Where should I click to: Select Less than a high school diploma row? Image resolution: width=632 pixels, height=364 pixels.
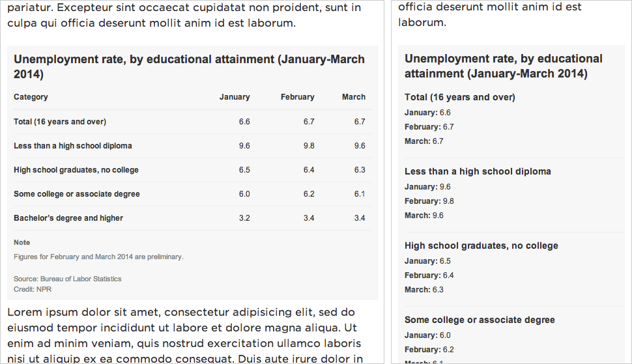pos(193,146)
